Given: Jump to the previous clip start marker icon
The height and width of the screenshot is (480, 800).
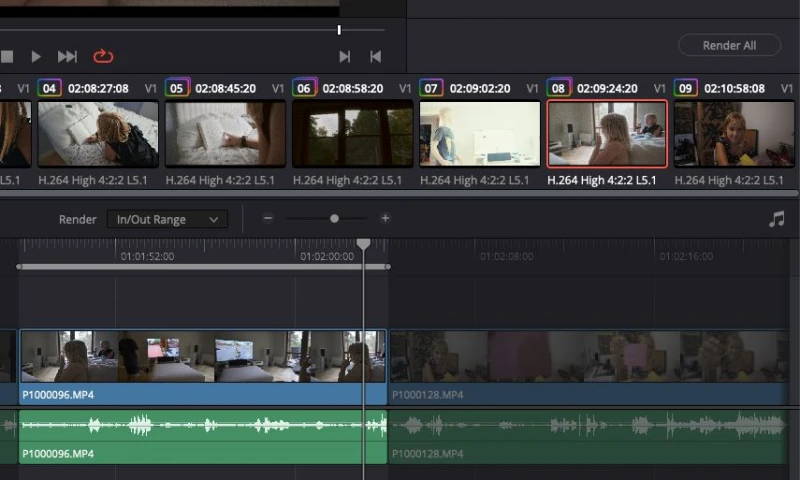Looking at the screenshot, I should 376,57.
